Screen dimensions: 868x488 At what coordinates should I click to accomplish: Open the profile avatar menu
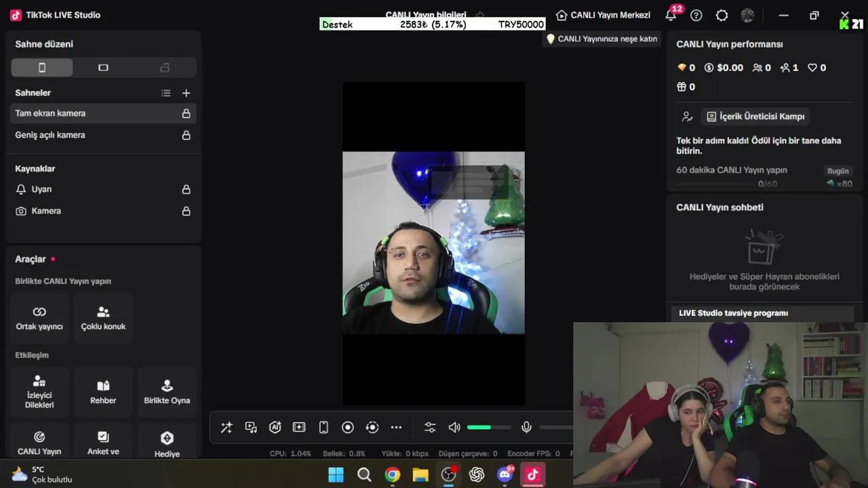coord(748,15)
